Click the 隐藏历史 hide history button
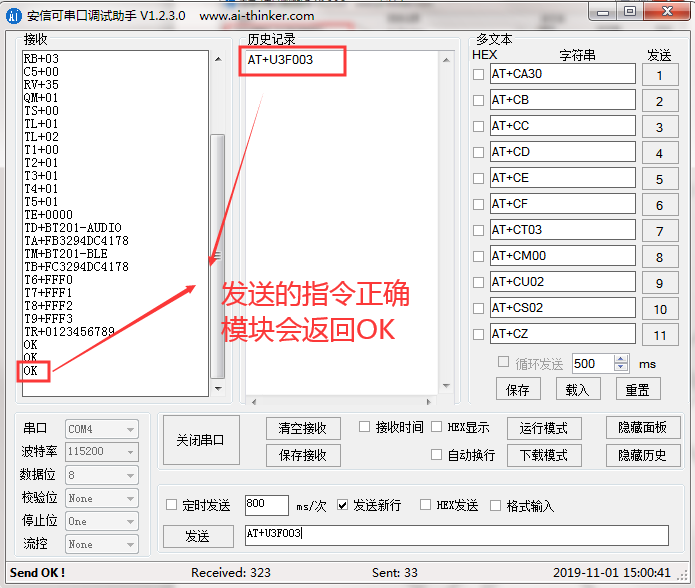Image resolution: width=695 pixels, height=588 pixels. (643, 455)
